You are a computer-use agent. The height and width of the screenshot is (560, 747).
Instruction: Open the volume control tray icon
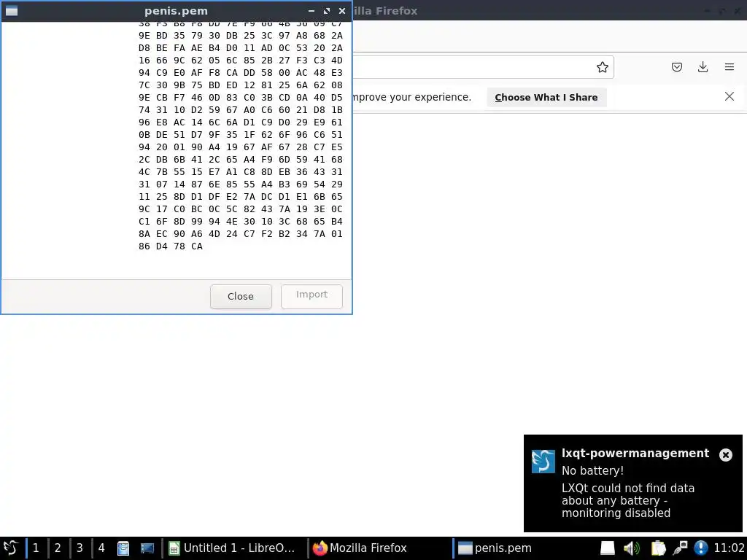point(632,548)
